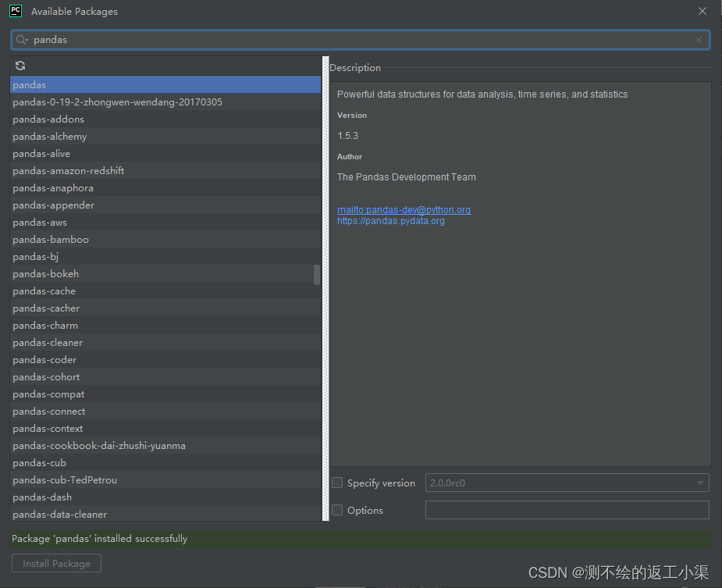722x588 pixels.
Task: Select pandas-cache in the list
Action: (x=165, y=291)
